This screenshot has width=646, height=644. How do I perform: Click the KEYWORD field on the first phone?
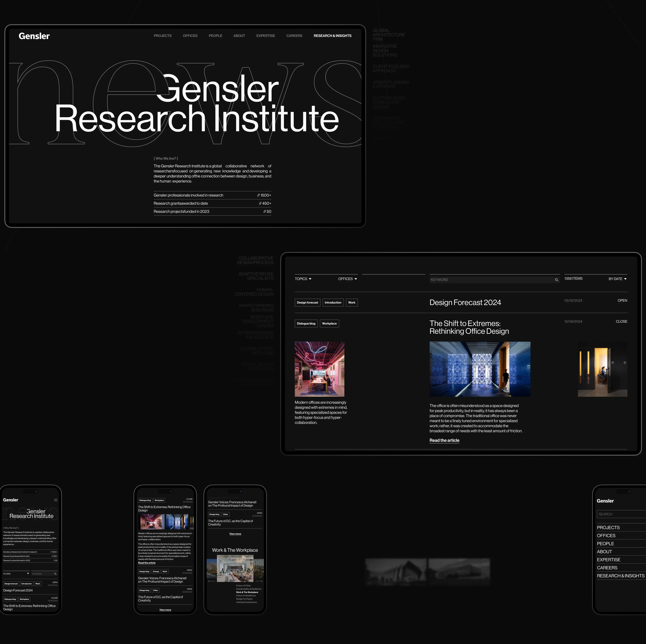(44, 574)
